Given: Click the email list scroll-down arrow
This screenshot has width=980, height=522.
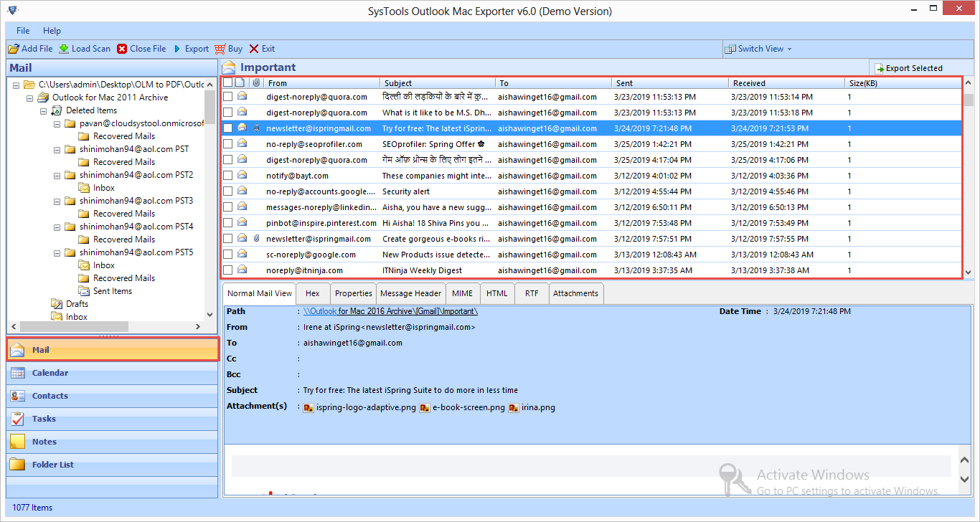Looking at the screenshot, I should point(969,272).
